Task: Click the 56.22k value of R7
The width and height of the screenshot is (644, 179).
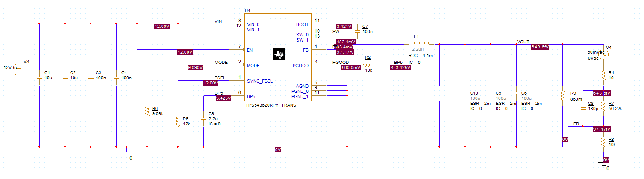Action: pos(616,109)
